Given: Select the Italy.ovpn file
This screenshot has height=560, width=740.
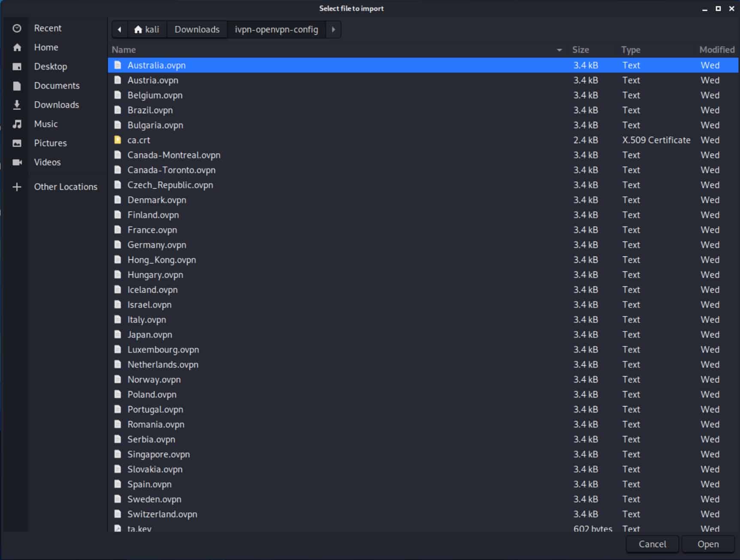Looking at the screenshot, I should tap(423, 319).
